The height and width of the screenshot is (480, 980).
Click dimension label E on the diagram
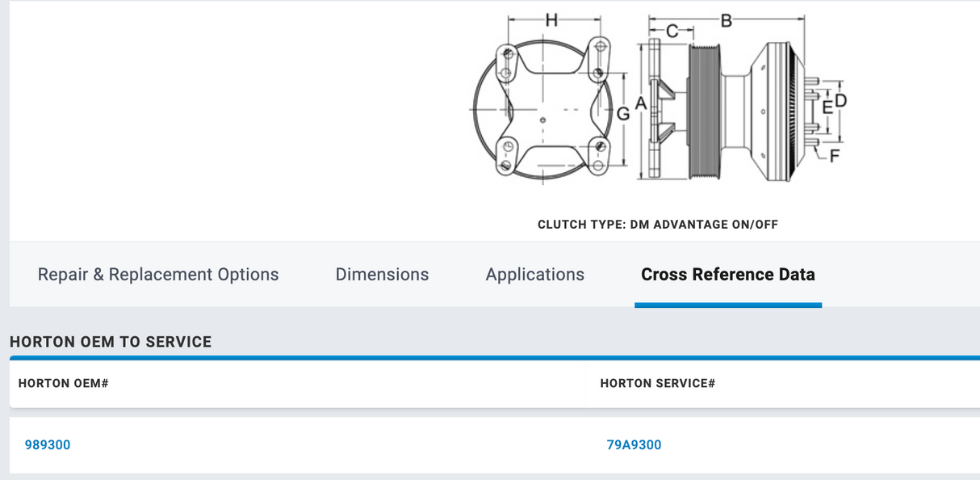pyautogui.click(x=829, y=106)
